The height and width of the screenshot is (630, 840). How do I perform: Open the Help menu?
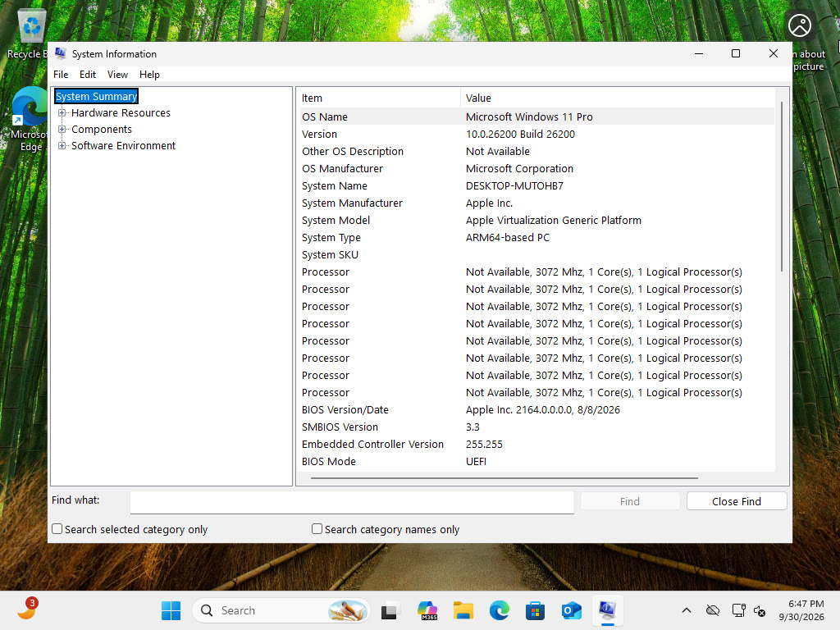point(149,75)
